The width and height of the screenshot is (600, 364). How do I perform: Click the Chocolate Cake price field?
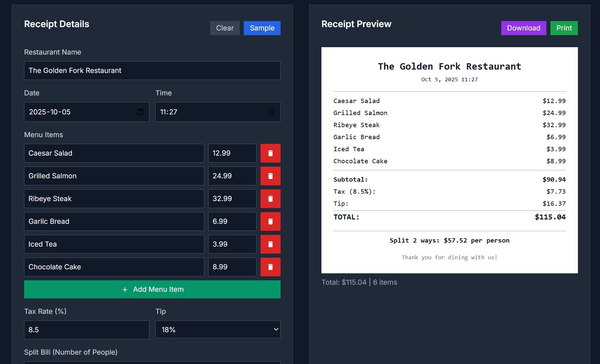tap(232, 267)
